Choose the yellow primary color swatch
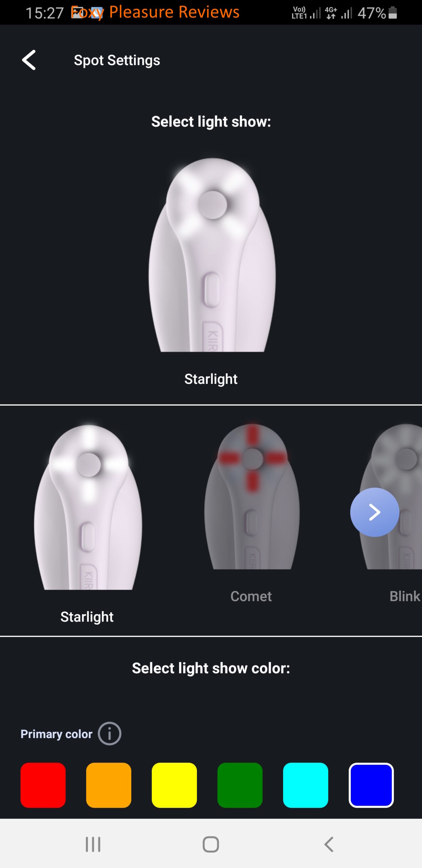Image resolution: width=422 pixels, height=868 pixels. coord(174,785)
